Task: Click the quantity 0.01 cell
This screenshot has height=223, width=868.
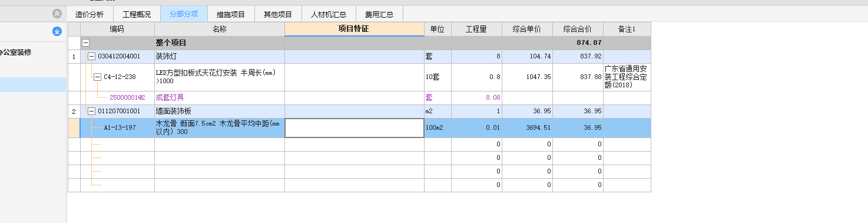Action: point(476,128)
